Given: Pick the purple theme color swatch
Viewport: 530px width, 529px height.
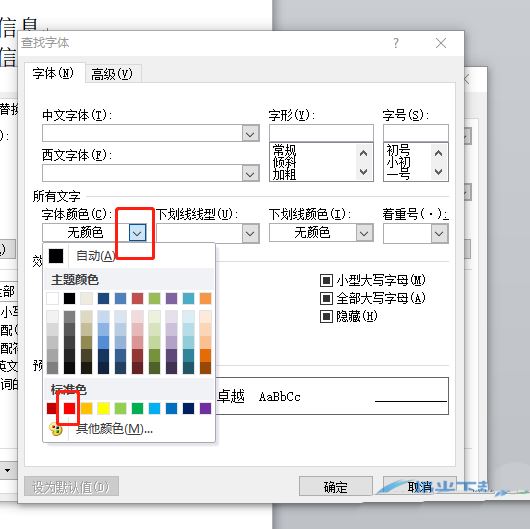Looking at the screenshot, I should tap(171, 298).
